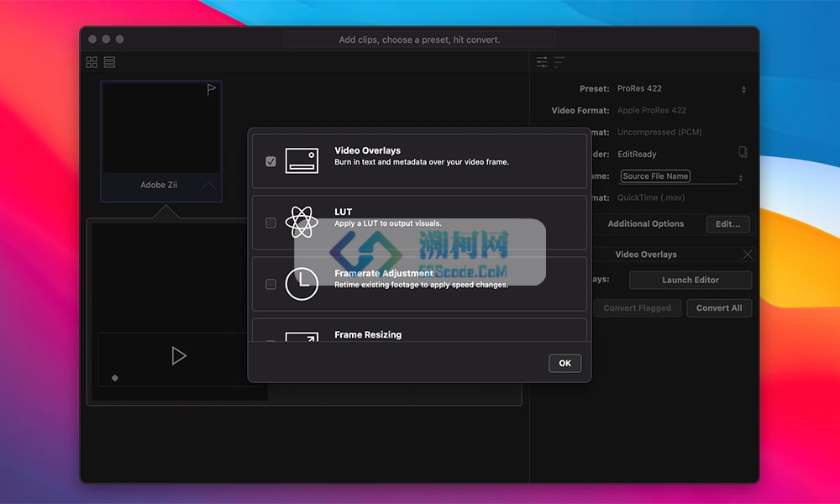This screenshot has height=504, width=840.
Task: Click the QuickTime (.mov) format value
Action: tap(651, 197)
